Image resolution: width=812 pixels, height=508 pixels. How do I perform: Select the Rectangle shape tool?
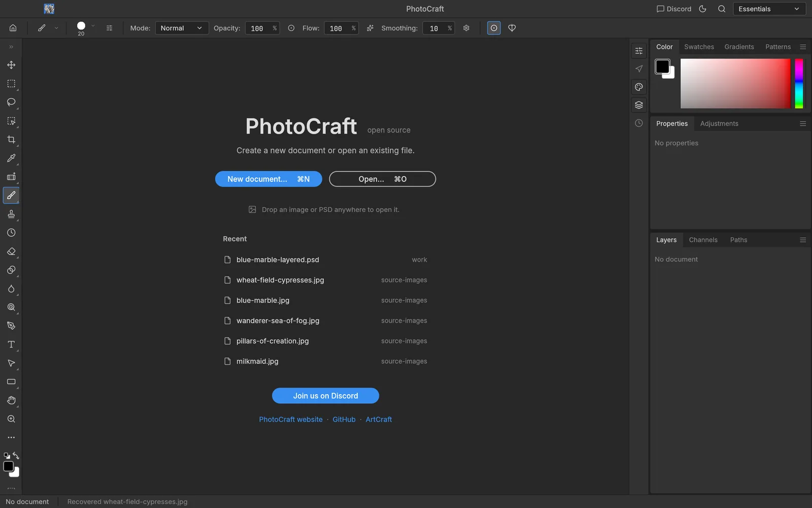(11, 382)
